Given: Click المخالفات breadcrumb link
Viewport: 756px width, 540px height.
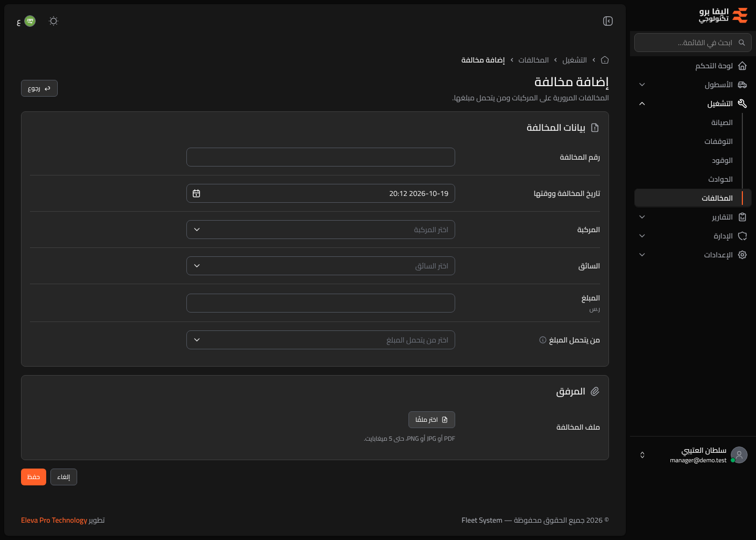Looking at the screenshot, I should 533,60.
